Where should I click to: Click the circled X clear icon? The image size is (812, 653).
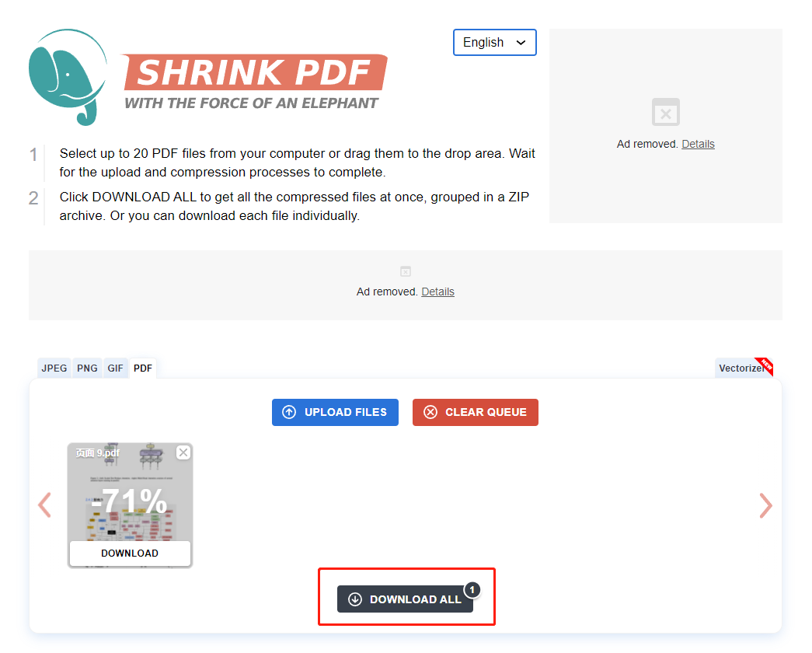[x=430, y=412]
